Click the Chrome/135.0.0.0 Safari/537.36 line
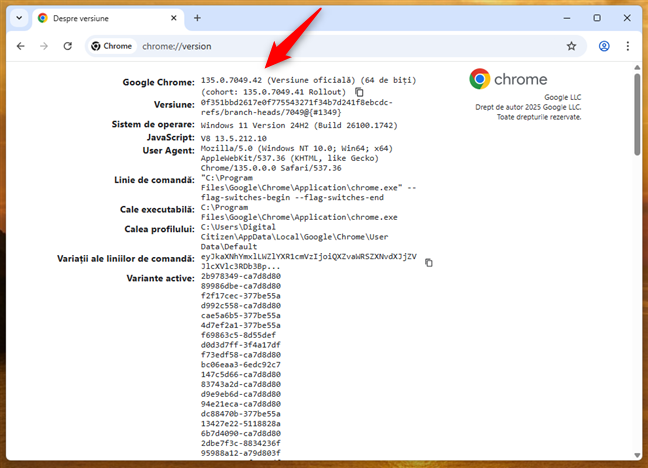Viewport: 648px width, 468px height. click(271, 168)
